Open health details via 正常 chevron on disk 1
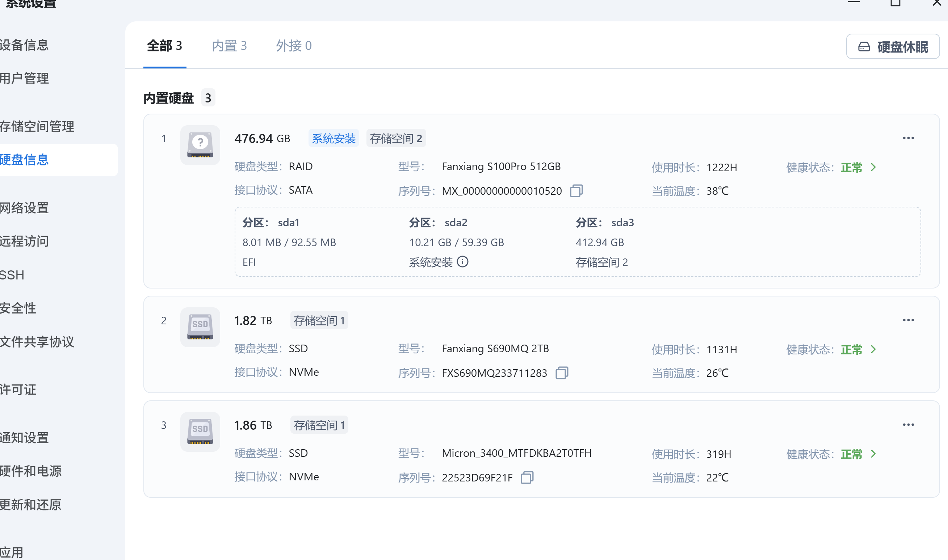Screen dimensions: 948x560 (x=873, y=167)
